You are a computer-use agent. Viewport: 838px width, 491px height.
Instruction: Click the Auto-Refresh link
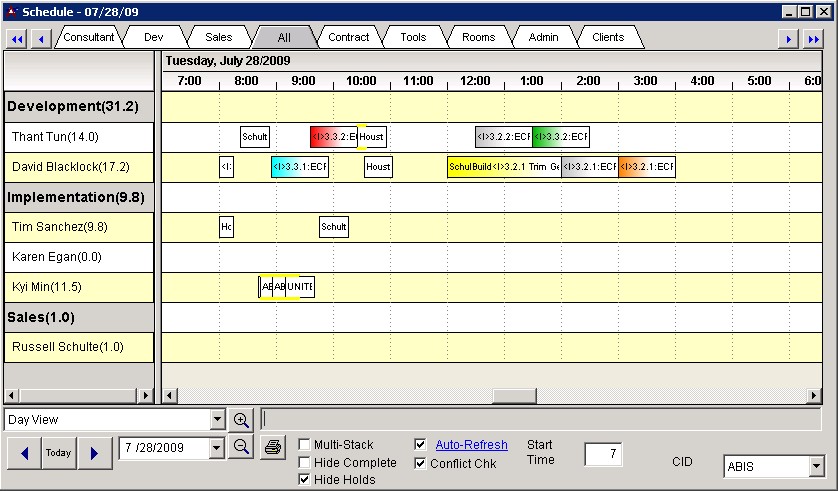coord(471,445)
